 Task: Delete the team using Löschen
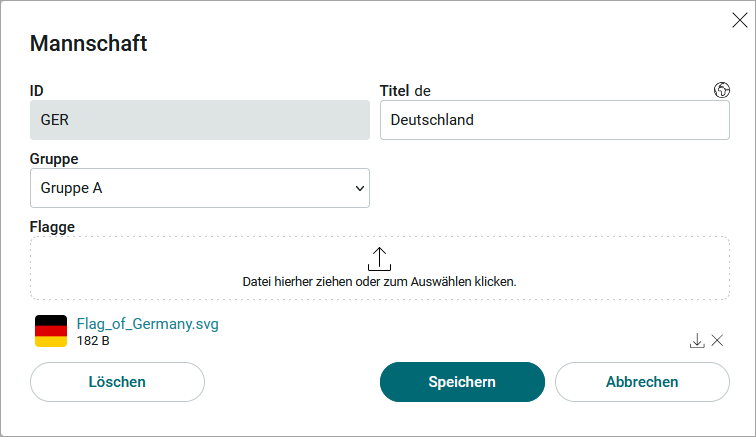pyautogui.click(x=117, y=382)
